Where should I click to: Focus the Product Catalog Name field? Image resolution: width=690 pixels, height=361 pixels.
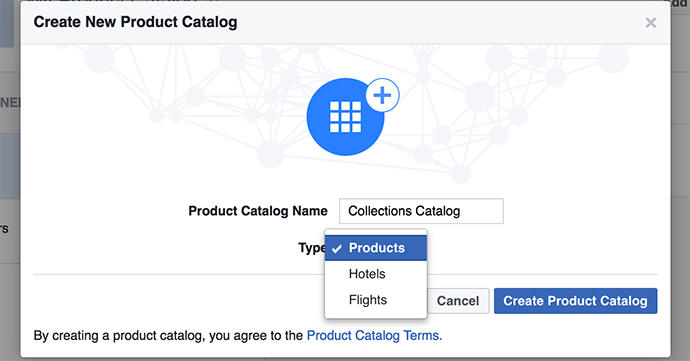pos(421,211)
